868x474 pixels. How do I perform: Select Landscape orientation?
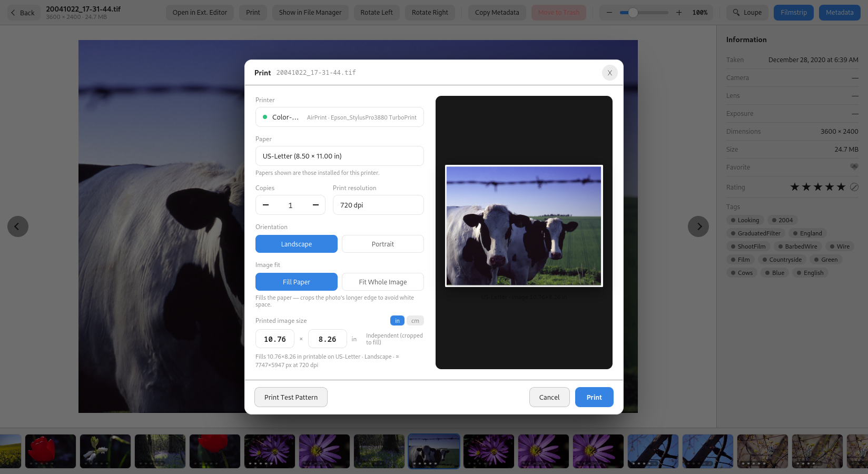click(297, 244)
